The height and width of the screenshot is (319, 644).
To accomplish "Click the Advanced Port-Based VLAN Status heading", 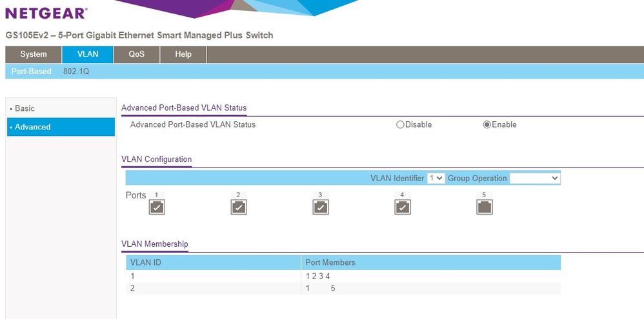I will pos(184,108).
